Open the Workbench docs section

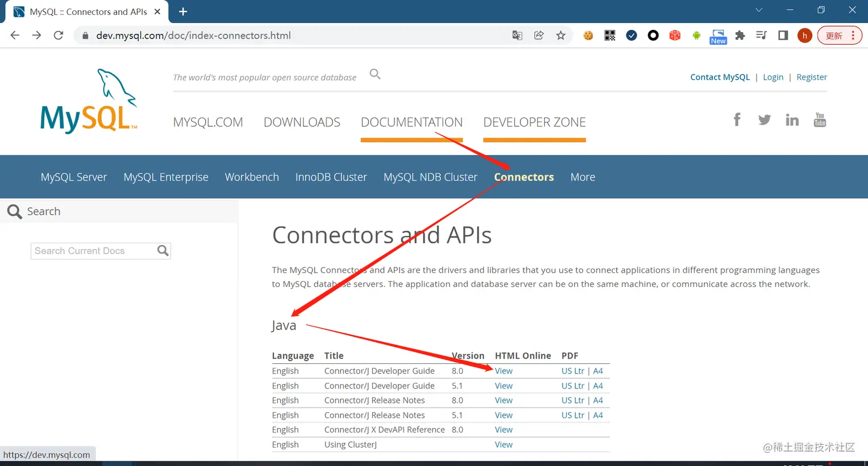coord(252,177)
